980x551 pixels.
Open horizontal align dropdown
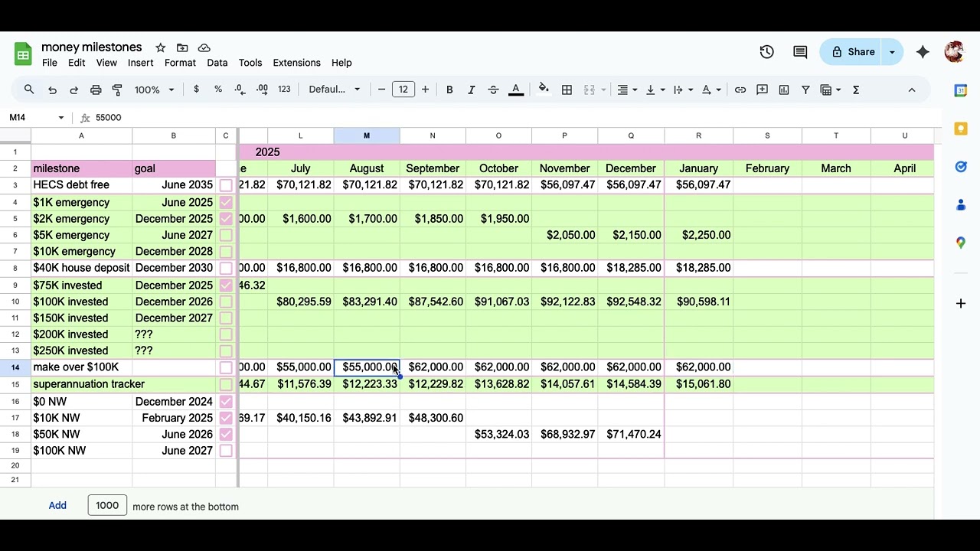point(628,90)
